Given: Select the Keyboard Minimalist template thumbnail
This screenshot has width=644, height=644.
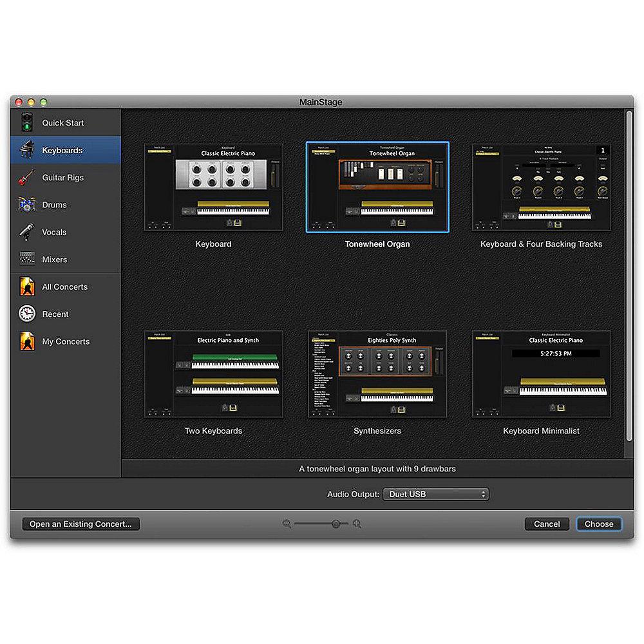Looking at the screenshot, I should (x=541, y=374).
